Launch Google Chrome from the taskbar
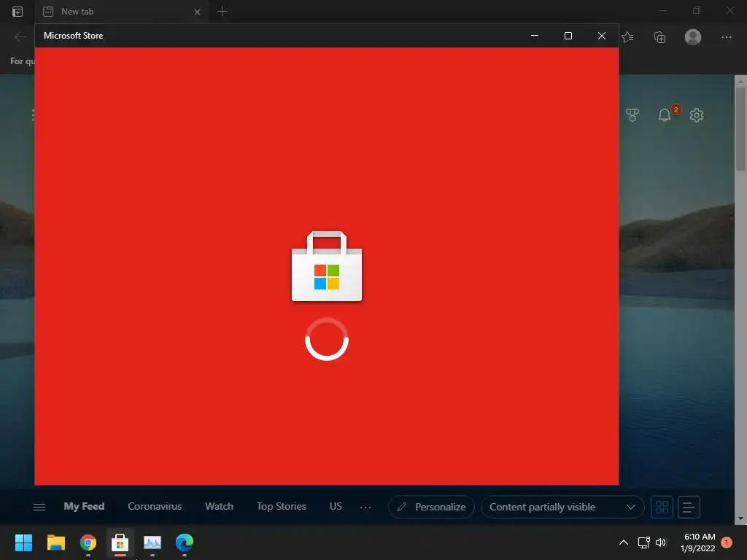 pos(88,542)
